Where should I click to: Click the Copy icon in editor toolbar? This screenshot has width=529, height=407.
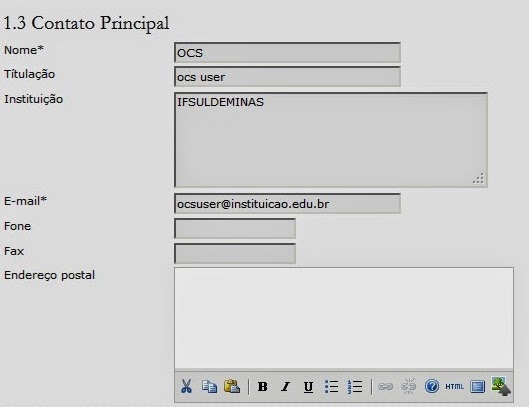[209, 386]
